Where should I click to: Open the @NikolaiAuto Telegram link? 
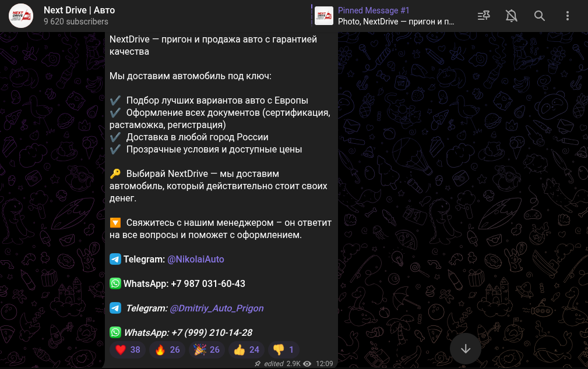[195, 259]
